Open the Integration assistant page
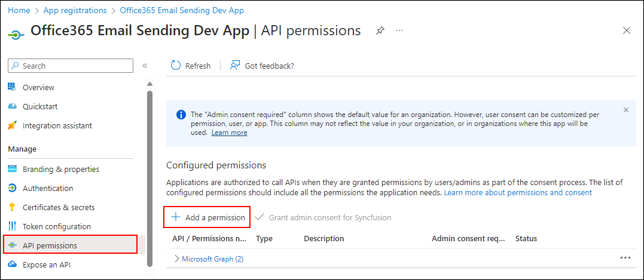Image resolution: width=644 pixels, height=280 pixels. [57, 125]
